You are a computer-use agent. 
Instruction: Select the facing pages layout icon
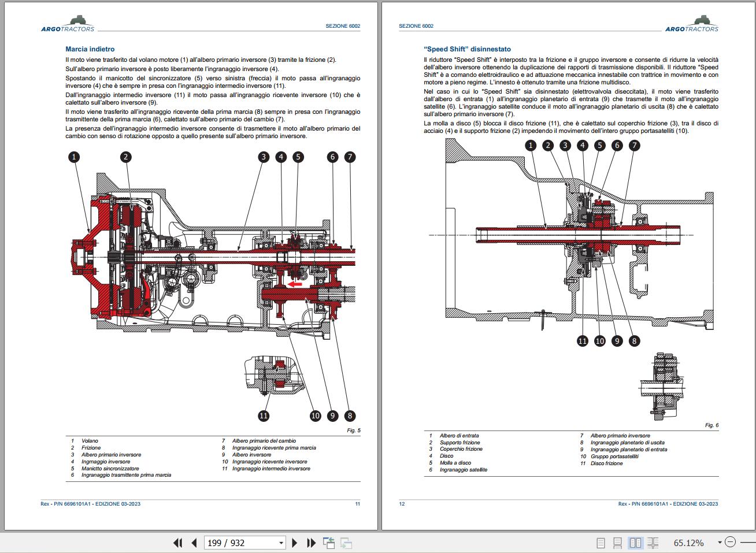click(x=636, y=542)
